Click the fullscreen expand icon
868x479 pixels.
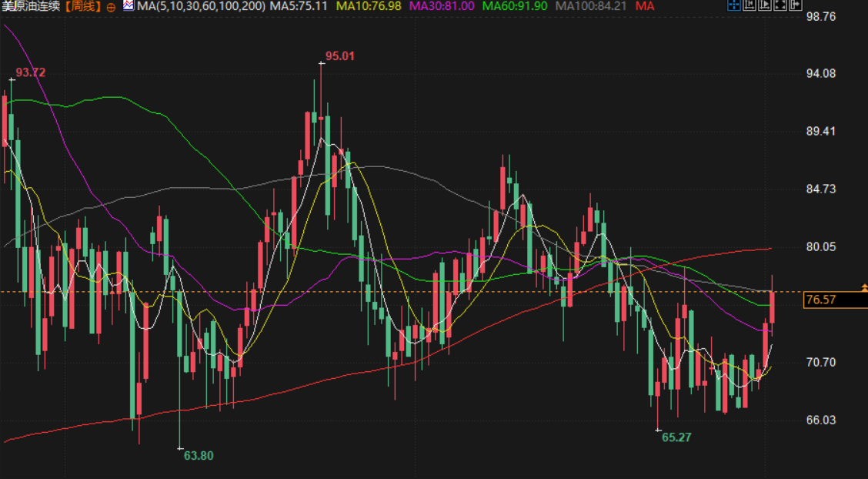click(779, 6)
